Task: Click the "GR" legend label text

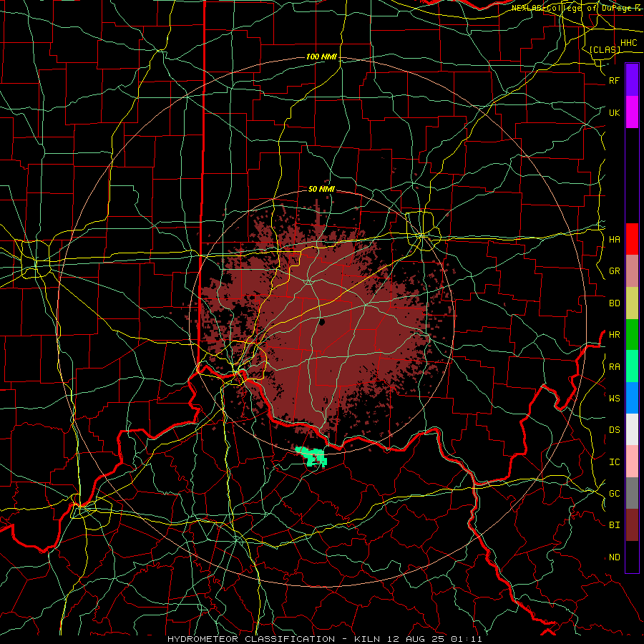Action: tap(614, 271)
